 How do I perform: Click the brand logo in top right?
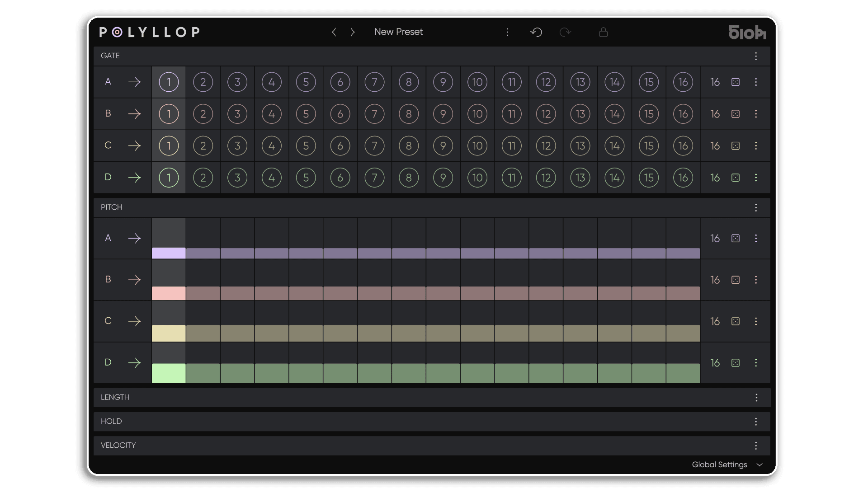(x=747, y=32)
